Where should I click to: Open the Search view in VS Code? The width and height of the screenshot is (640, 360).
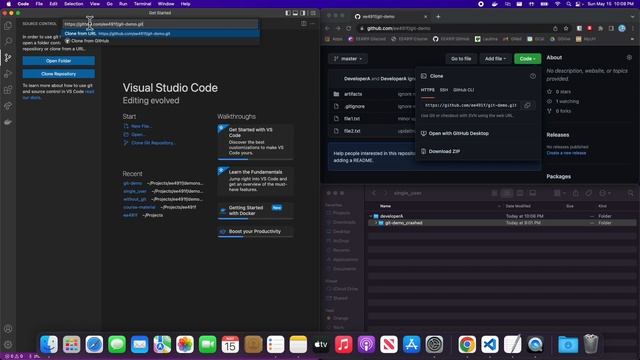point(8,41)
